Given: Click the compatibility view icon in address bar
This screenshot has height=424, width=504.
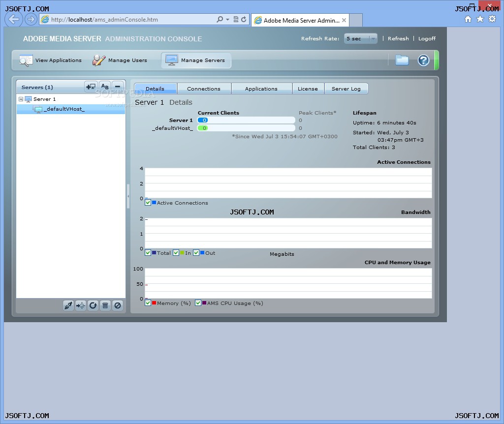Looking at the screenshot, I should coord(236,19).
